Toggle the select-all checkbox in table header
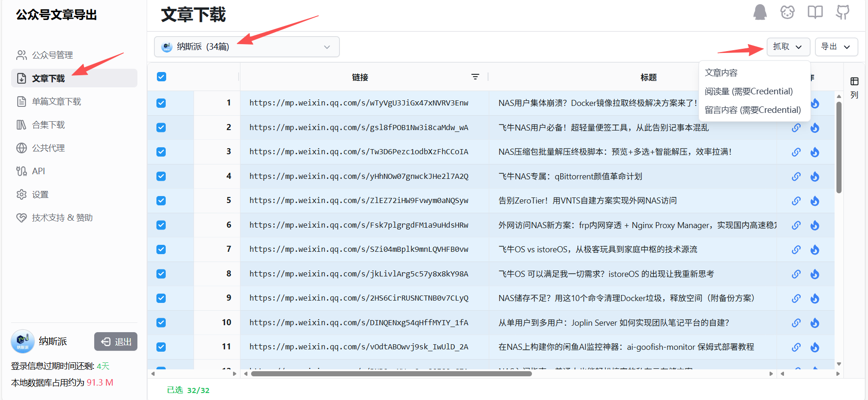 tap(162, 77)
